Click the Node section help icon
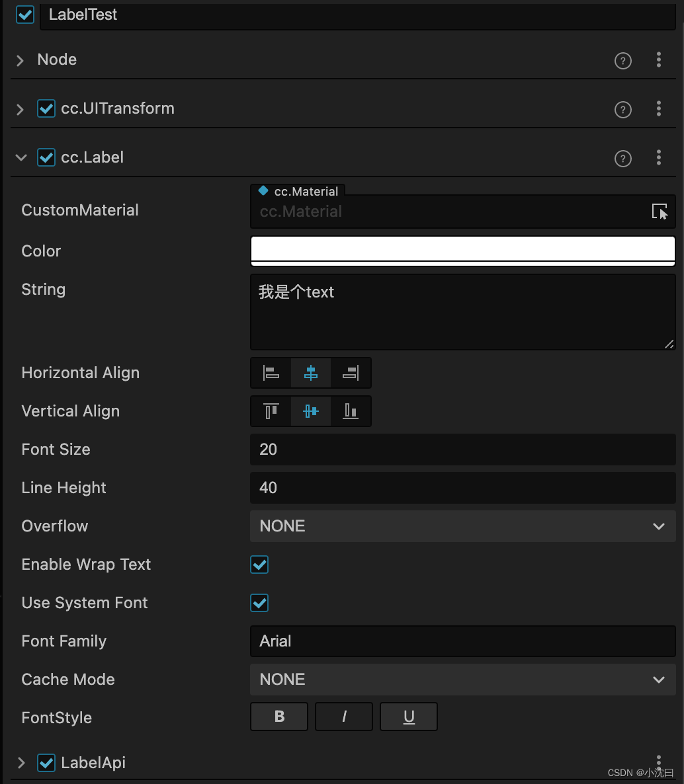This screenshot has width=684, height=784. click(622, 60)
